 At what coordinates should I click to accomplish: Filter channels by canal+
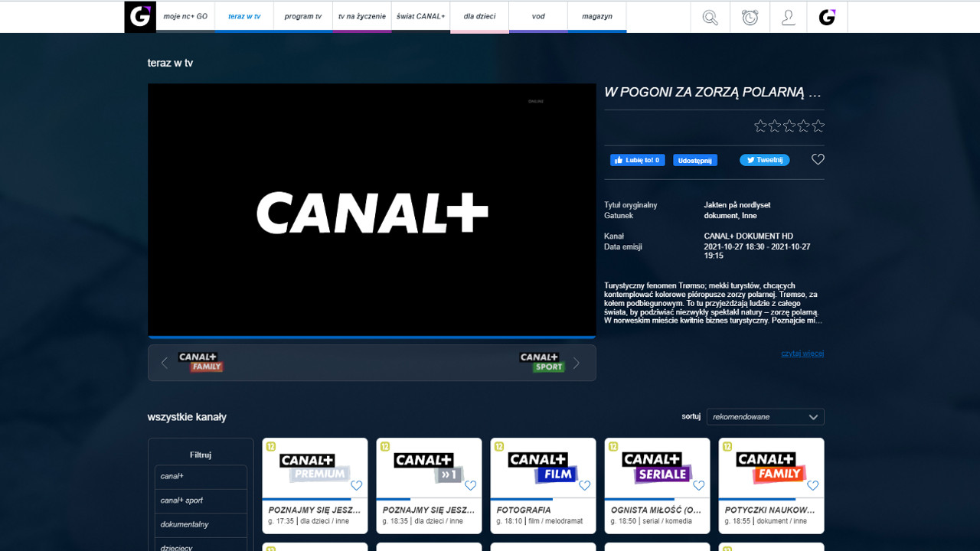click(x=201, y=476)
